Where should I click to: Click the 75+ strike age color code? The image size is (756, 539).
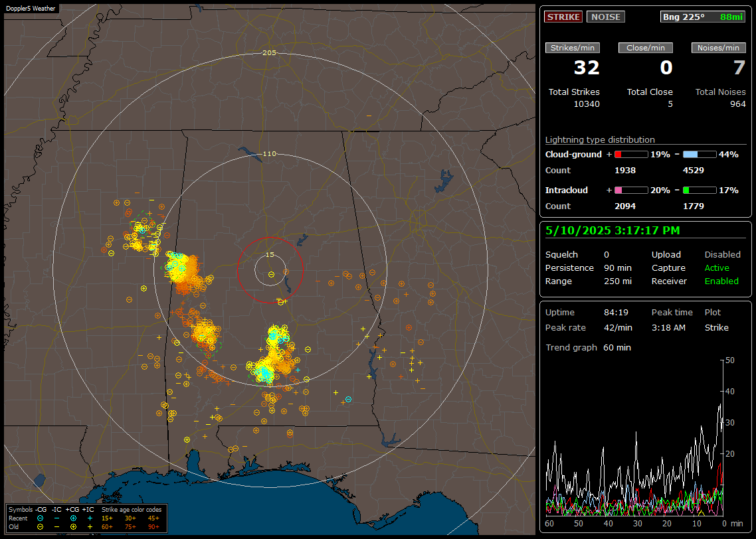[x=131, y=527]
